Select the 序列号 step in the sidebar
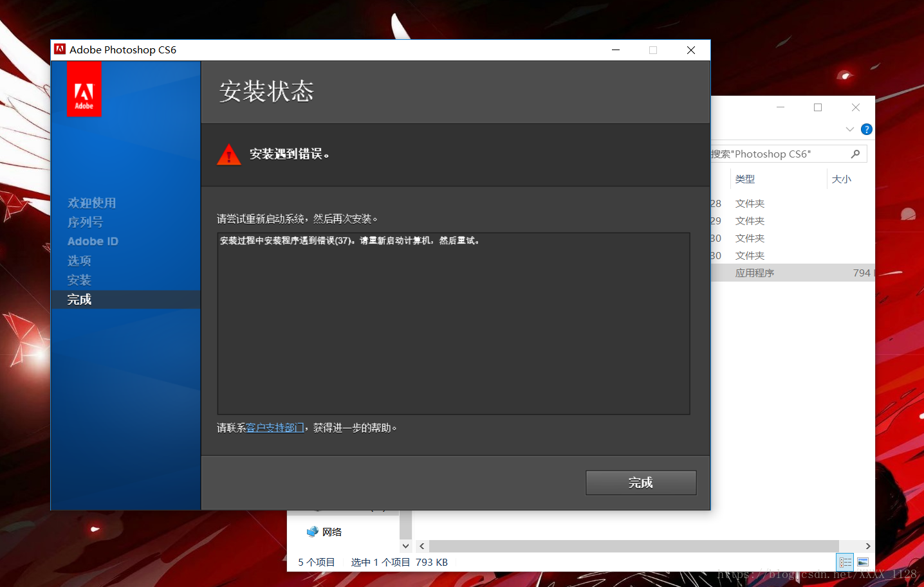This screenshot has width=924, height=587. pos(85,222)
